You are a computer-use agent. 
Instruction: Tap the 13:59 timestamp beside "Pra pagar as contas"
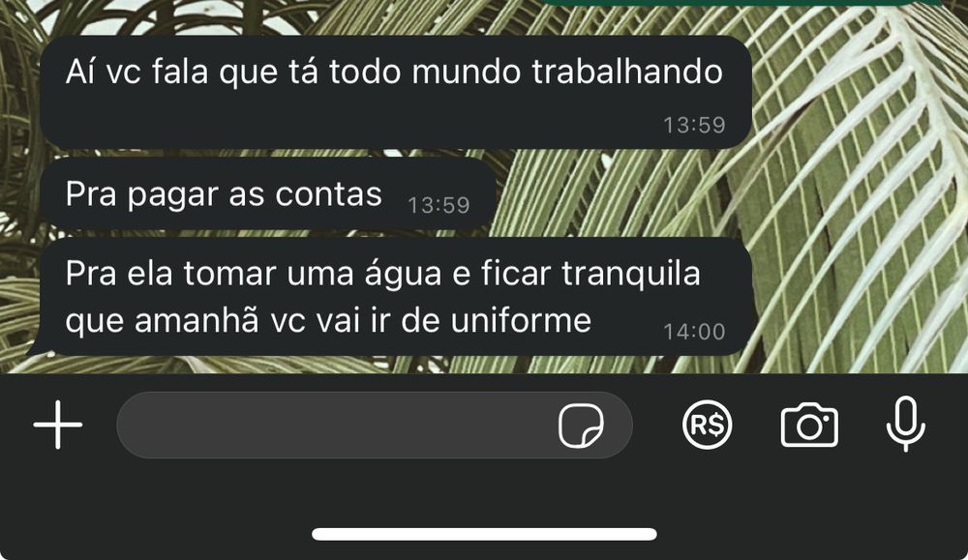coord(439,205)
